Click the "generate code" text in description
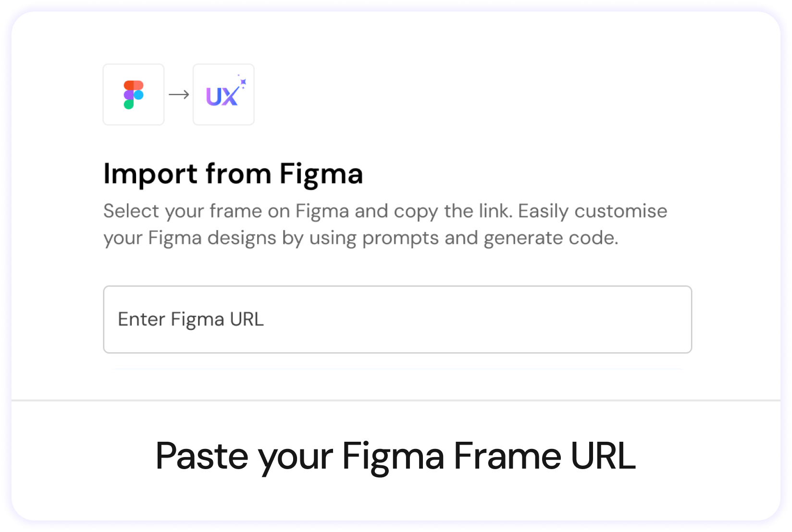The width and height of the screenshot is (792, 532). pyautogui.click(x=551, y=238)
